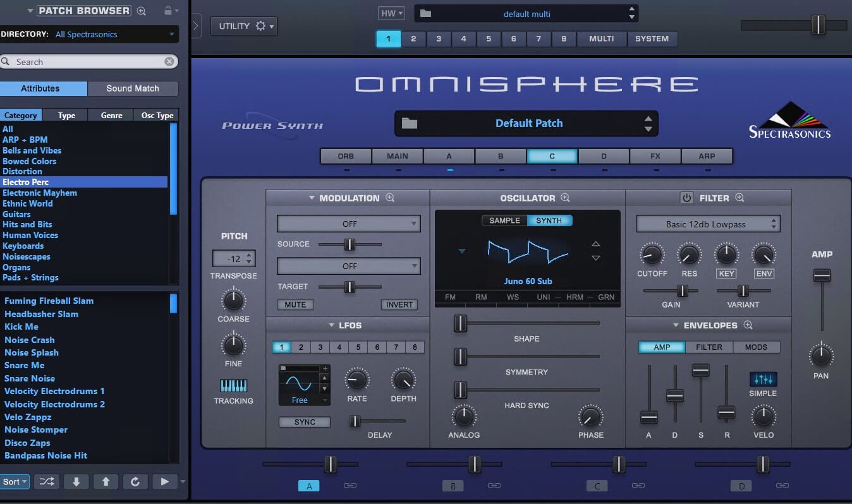
Task: Click the Patch Browser zoom magnifier icon
Action: [141, 11]
